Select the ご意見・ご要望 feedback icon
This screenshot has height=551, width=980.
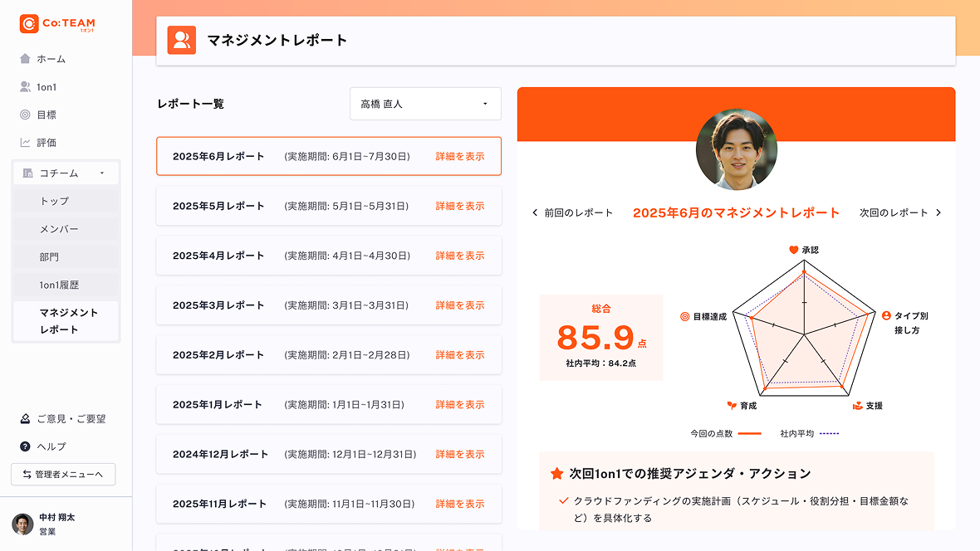tap(23, 418)
